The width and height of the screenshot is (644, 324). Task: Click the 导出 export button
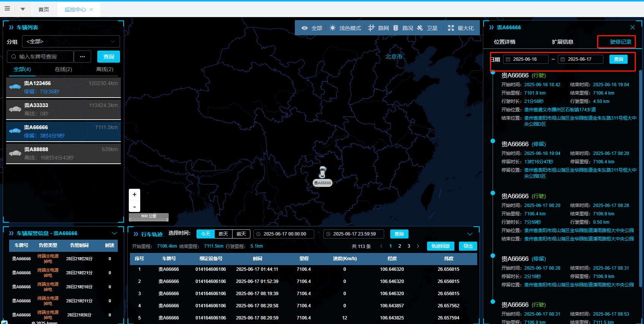pos(468,246)
